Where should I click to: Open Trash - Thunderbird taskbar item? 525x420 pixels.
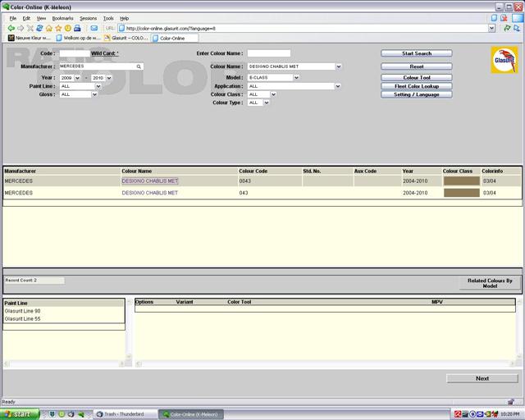pos(125,414)
